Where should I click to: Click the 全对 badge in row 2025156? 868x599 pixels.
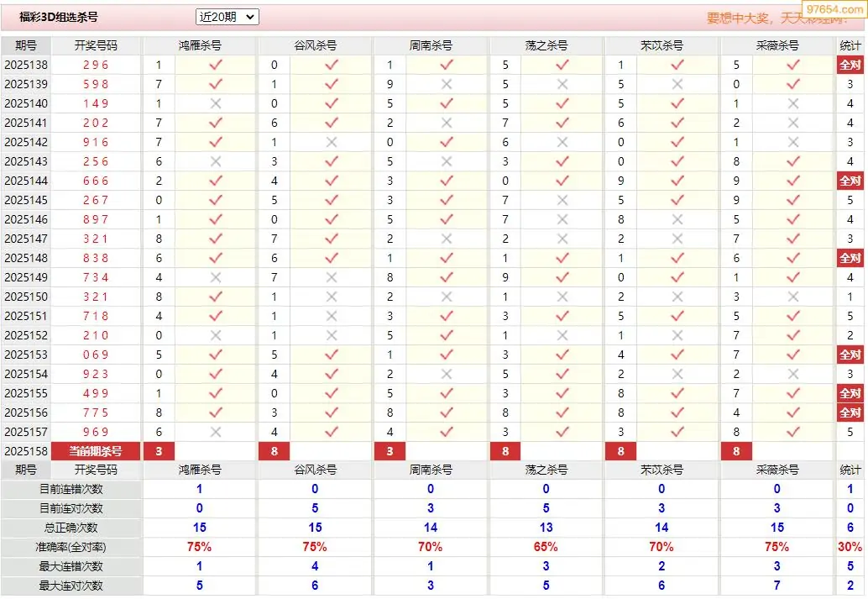[x=850, y=412]
